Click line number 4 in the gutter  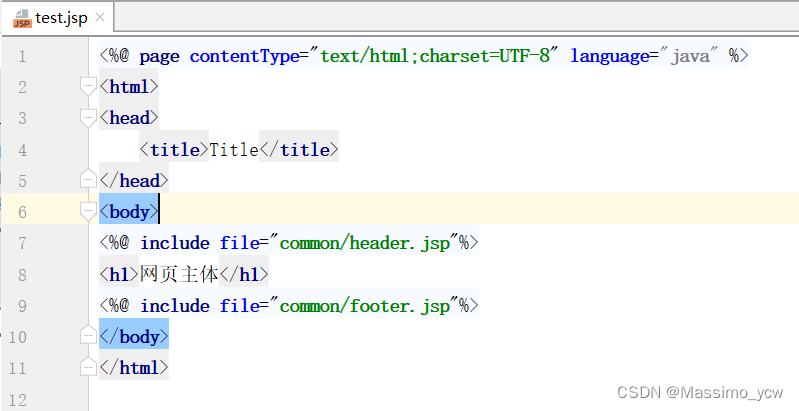(22, 150)
